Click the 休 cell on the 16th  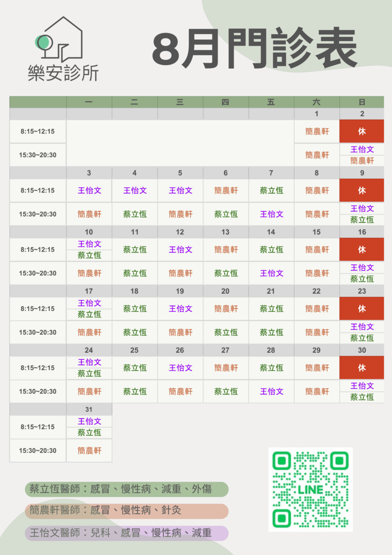pyautogui.click(x=362, y=250)
